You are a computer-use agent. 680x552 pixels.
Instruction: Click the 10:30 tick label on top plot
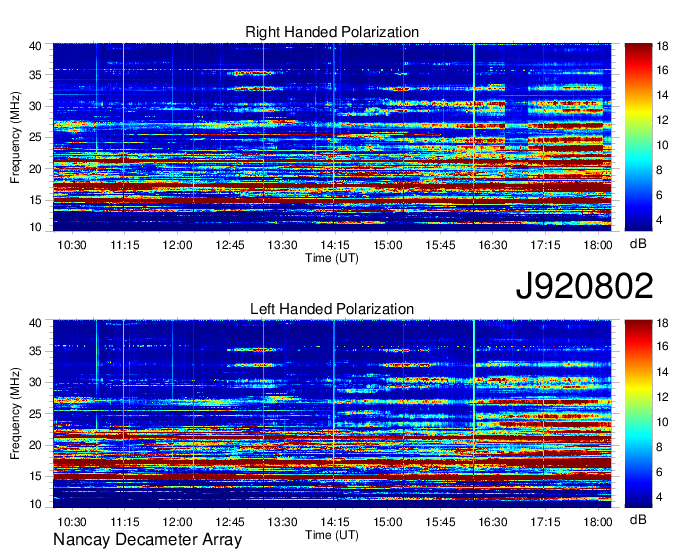pyautogui.click(x=72, y=245)
